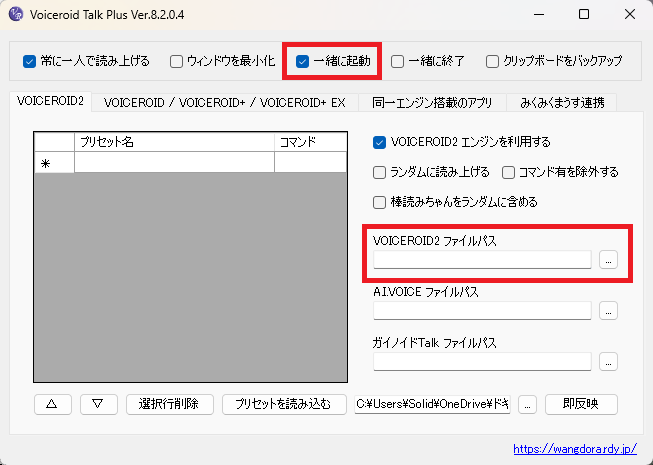Minimize the Voiceroid Talk Plus window

[x=539, y=15]
